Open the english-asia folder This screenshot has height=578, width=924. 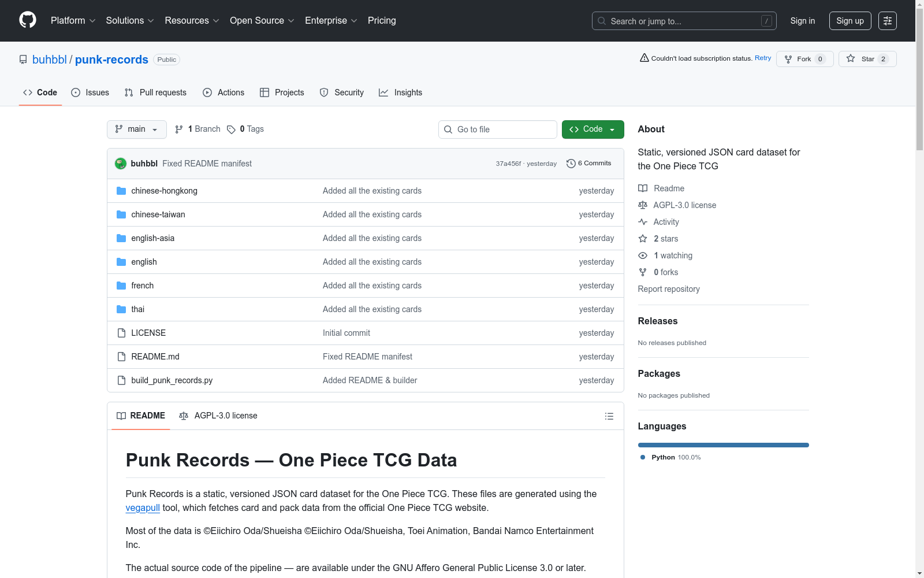[x=152, y=238]
